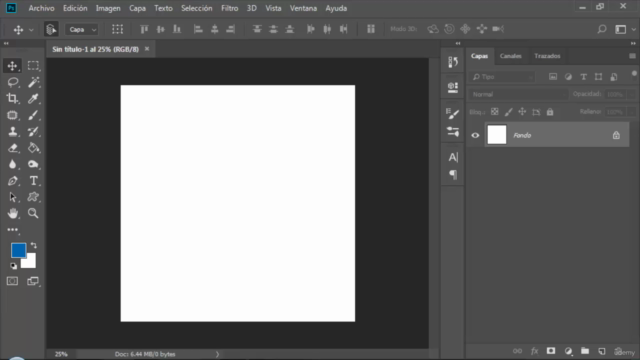Switch to the Canales tab
This screenshot has width=640, height=360.
511,56
